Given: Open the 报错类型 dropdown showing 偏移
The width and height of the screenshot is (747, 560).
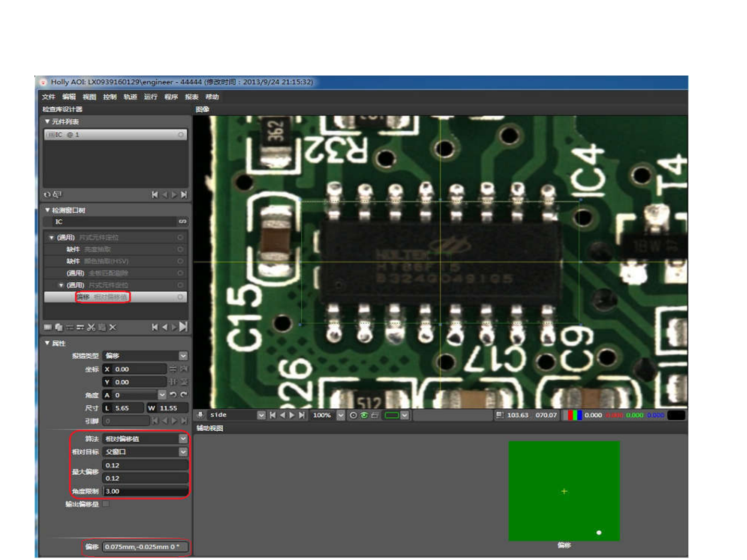Looking at the screenshot, I should tap(145, 356).
